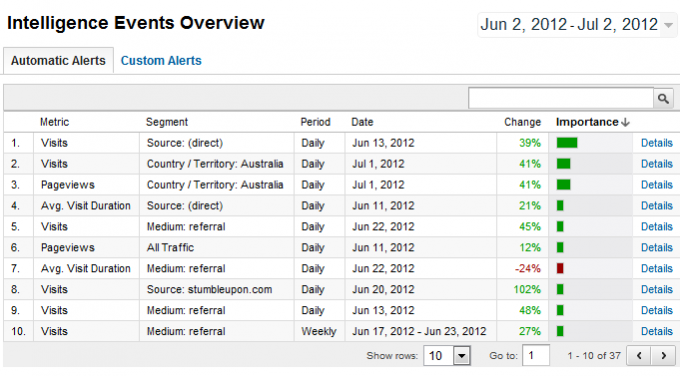Click the Intelligence Events Overview heading
680x376 pixels.
point(136,23)
